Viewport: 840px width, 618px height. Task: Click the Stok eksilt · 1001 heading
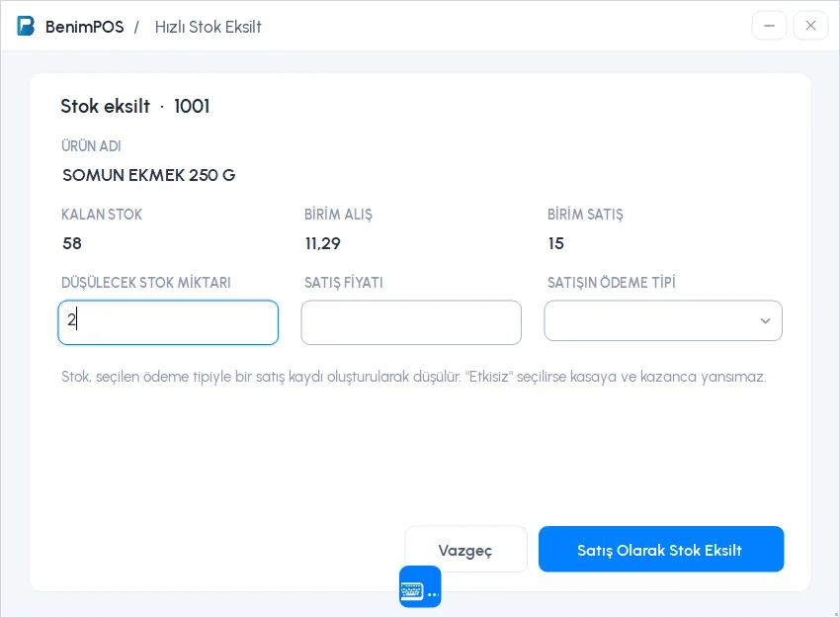point(135,106)
